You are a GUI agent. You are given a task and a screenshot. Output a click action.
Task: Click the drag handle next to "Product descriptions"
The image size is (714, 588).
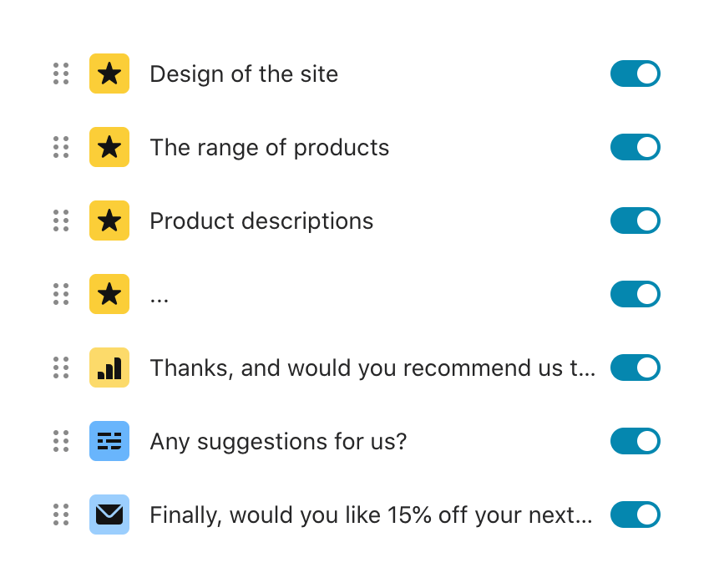pos(59,220)
